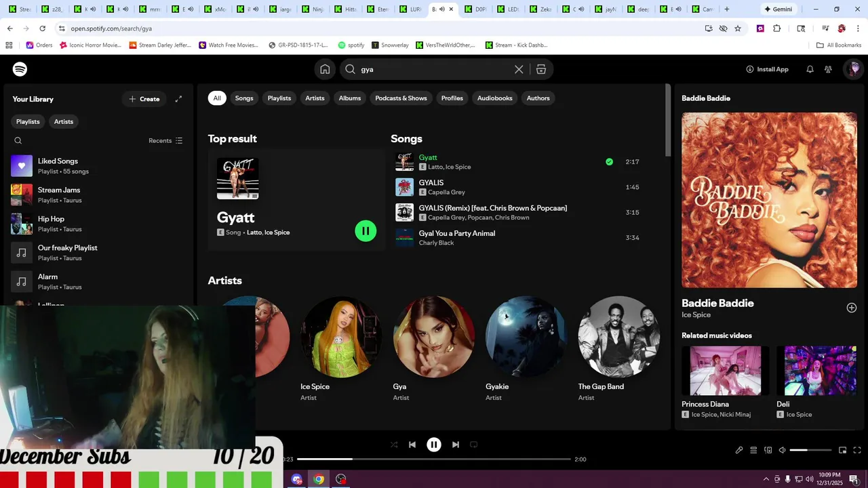The height and width of the screenshot is (488, 868).
Task: Click the Spotify logo
Action: 20,69
